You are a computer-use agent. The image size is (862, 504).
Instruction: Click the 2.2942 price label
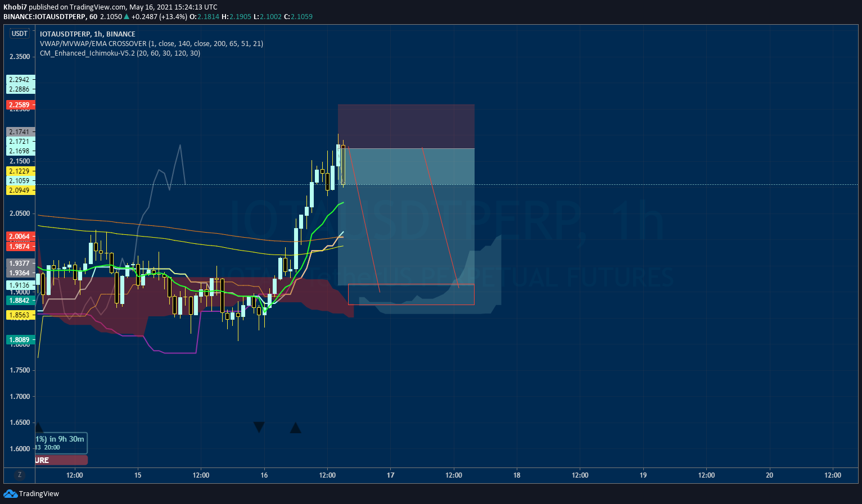click(20, 79)
